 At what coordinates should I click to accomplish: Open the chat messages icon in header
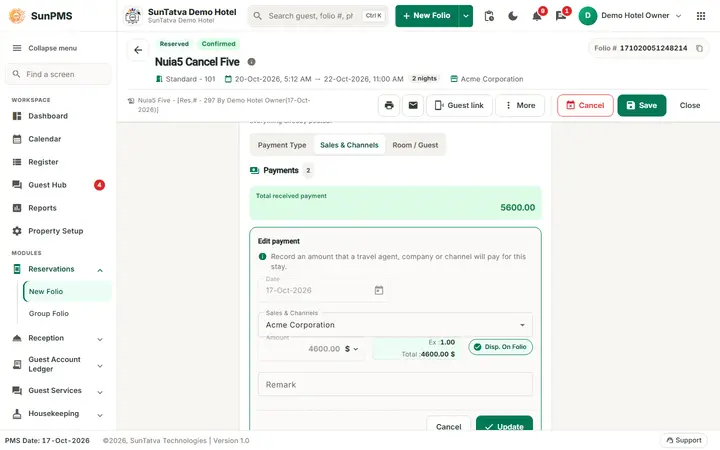pos(561,16)
